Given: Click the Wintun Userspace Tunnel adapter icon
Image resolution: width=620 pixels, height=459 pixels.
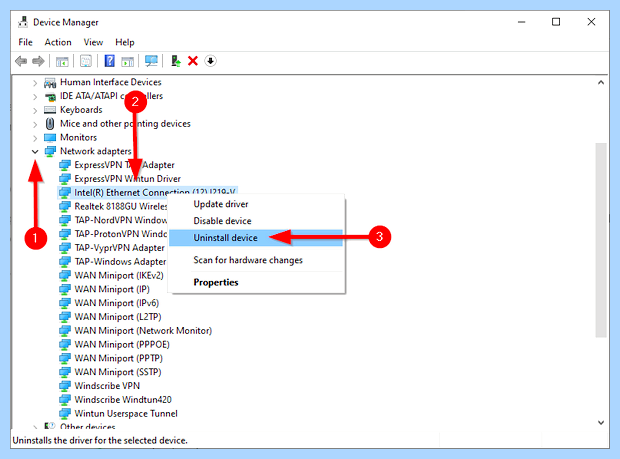Looking at the screenshot, I should (65, 414).
